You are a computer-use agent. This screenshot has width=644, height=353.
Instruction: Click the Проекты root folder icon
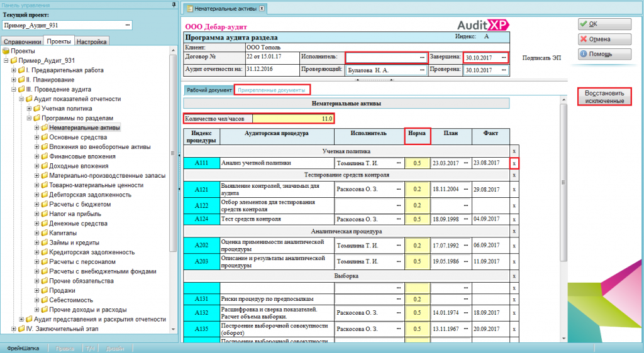(x=6, y=52)
